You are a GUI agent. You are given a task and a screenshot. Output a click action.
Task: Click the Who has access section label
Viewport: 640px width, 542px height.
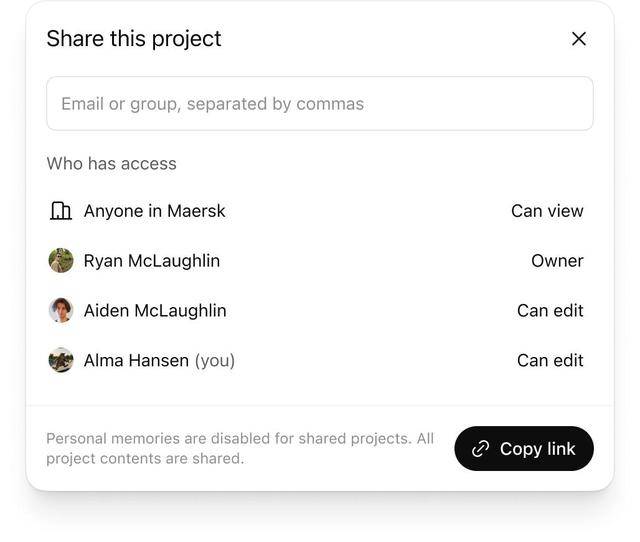tap(111, 164)
